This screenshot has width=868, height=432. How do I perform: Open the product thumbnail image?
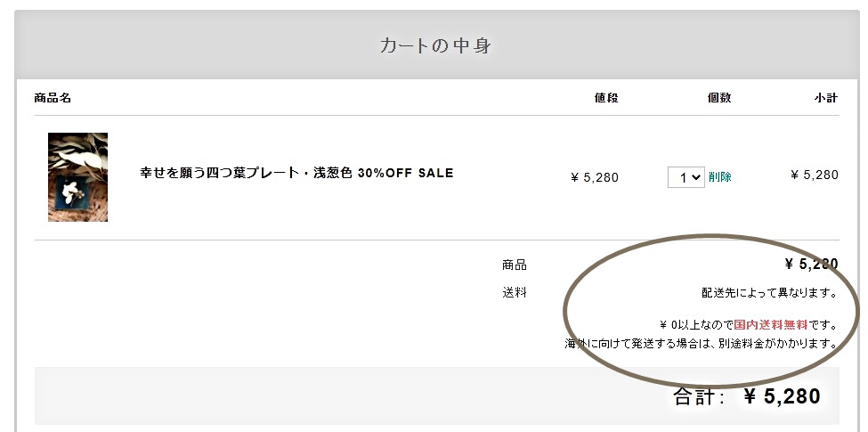[x=77, y=177]
